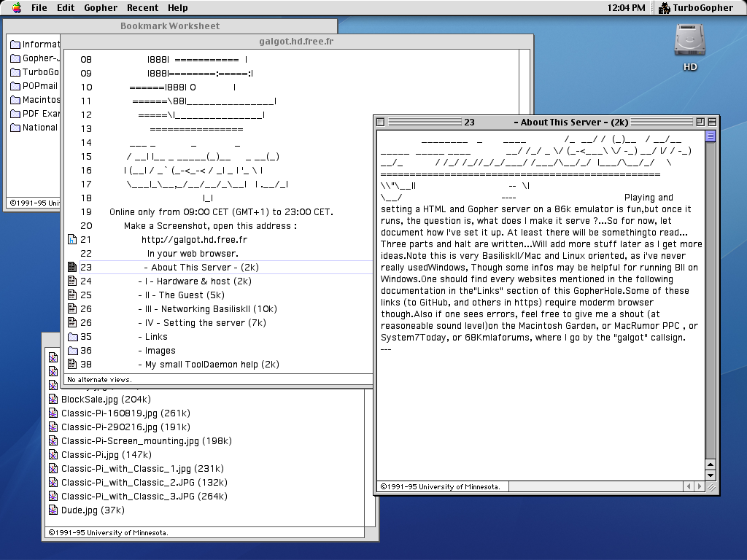This screenshot has height=560, width=747.
Task: Open '- About This Server - (2k)' entry
Action: (201, 267)
